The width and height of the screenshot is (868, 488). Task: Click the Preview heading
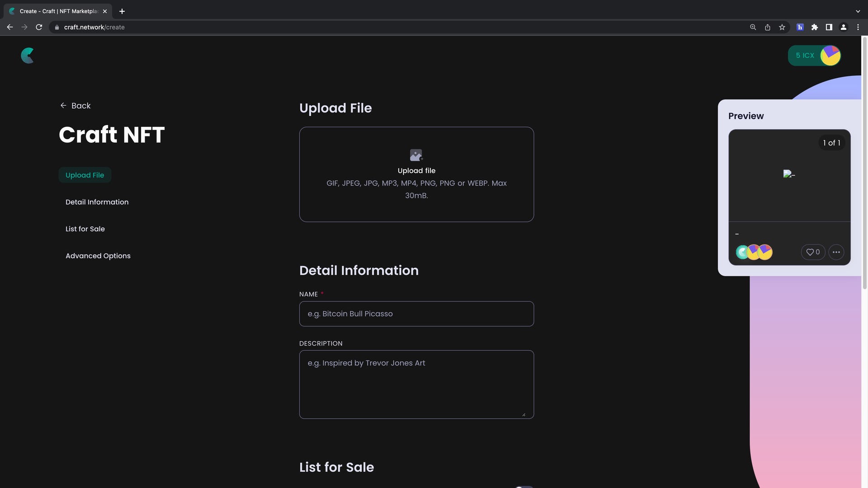point(746,116)
